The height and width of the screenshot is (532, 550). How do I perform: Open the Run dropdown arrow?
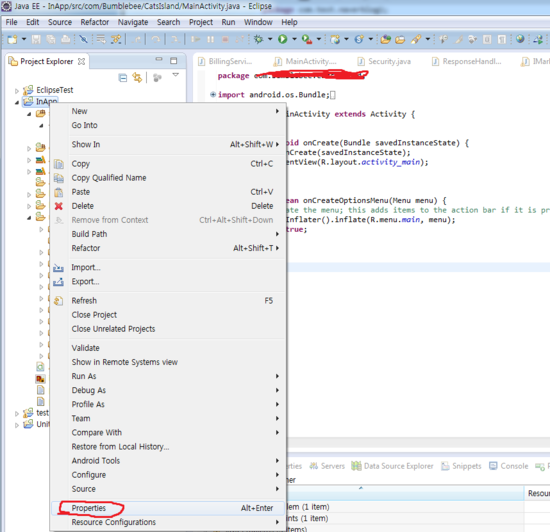click(294, 39)
